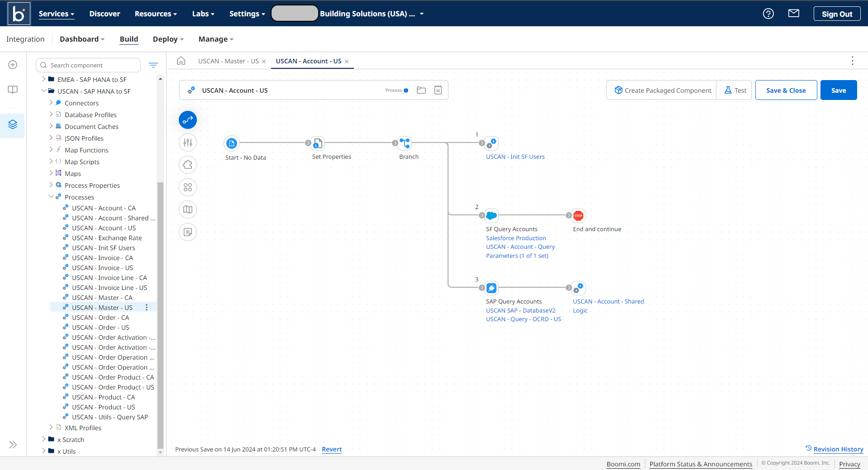The image size is (868, 470).
Task: Click the puzzle-piece shapes palette icon
Action: (x=187, y=165)
